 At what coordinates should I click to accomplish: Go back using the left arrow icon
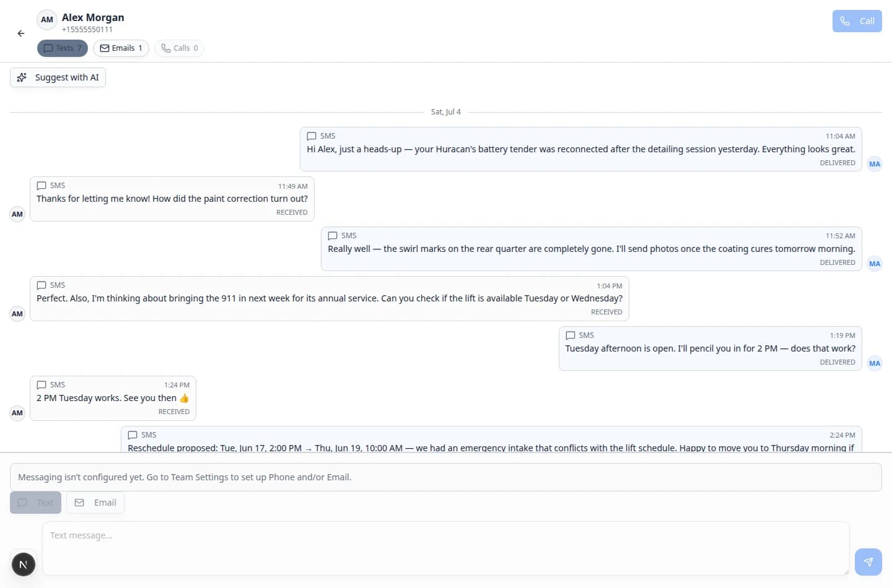[x=21, y=33]
